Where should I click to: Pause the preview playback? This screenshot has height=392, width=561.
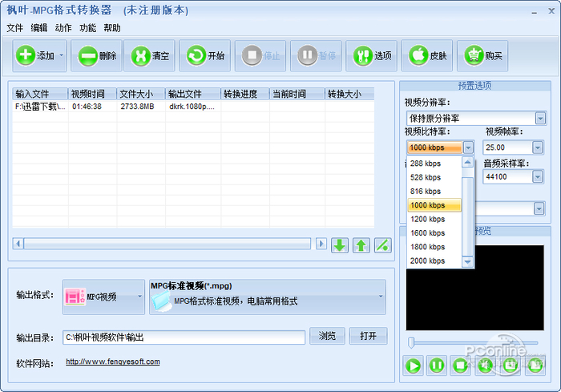click(437, 366)
